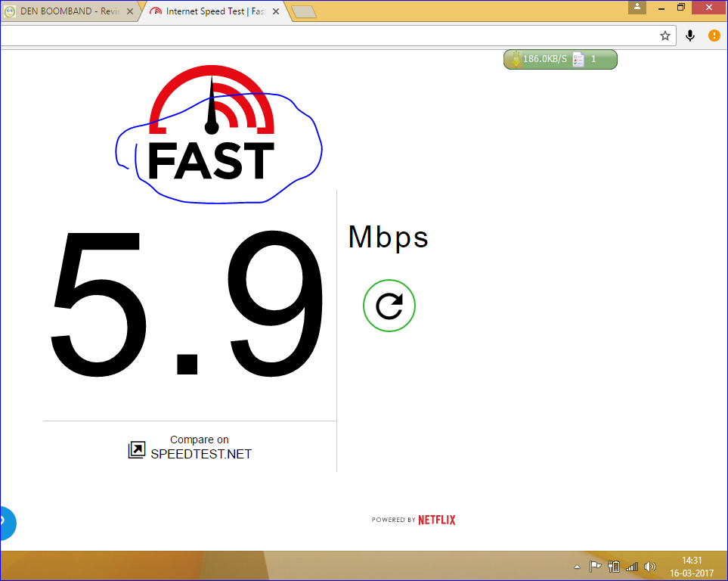
Task: Click the circular green restart test button
Action: pos(389,306)
